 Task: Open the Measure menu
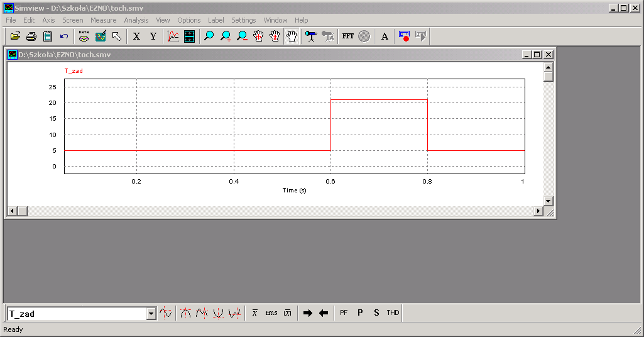[103, 20]
